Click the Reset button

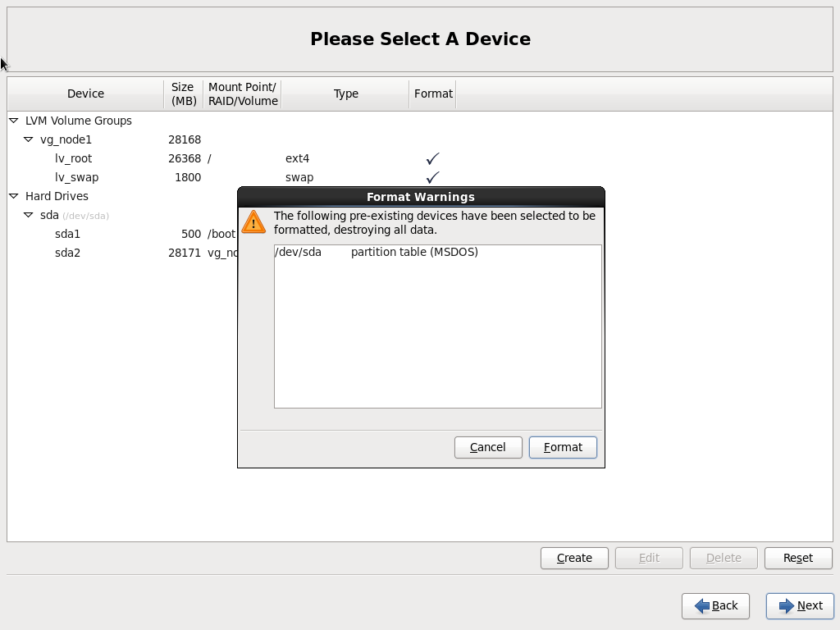click(x=798, y=558)
